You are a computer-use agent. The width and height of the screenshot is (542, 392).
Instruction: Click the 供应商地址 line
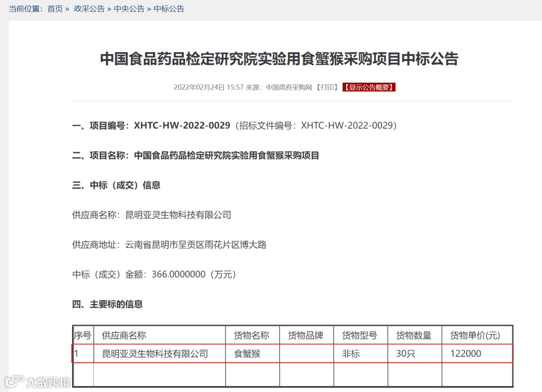(x=170, y=245)
